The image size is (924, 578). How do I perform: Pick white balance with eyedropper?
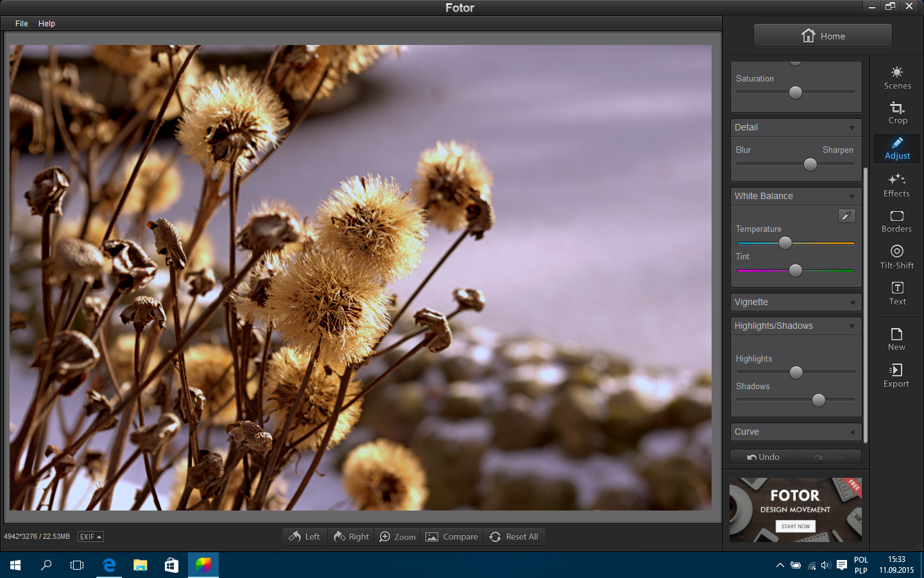(847, 216)
